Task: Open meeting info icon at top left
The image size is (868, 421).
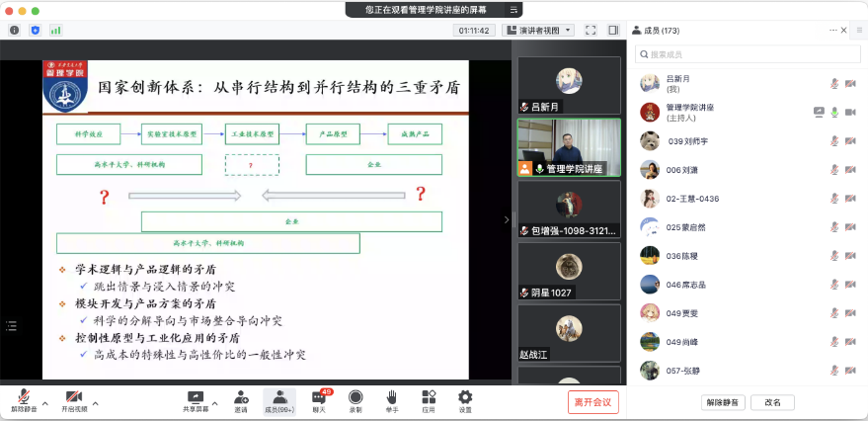Action: pos(15,31)
